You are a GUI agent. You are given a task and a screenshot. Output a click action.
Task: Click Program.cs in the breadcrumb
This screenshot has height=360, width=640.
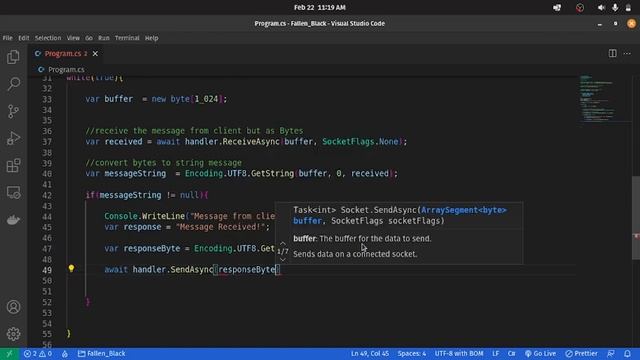66,69
